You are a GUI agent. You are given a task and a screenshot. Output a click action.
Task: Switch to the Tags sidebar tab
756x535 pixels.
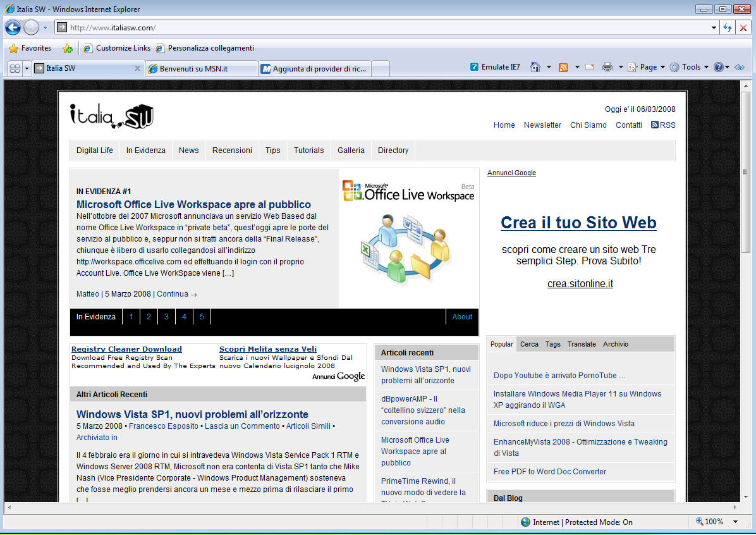pos(552,345)
